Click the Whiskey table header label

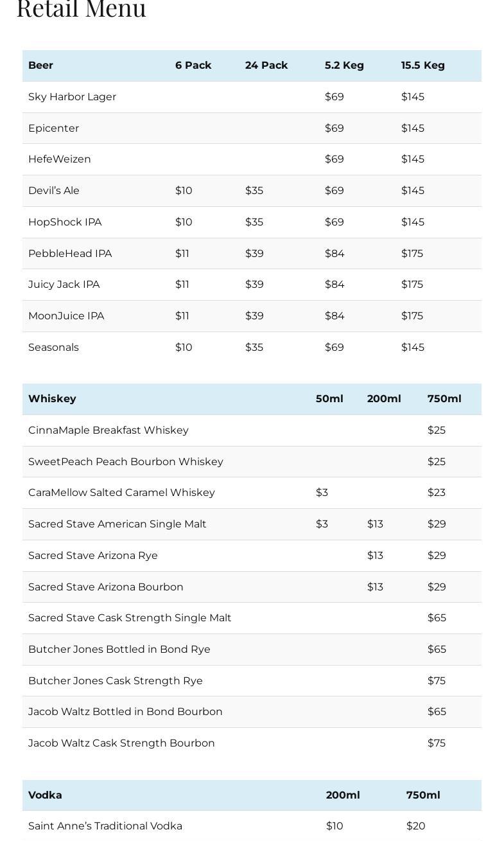coord(52,399)
